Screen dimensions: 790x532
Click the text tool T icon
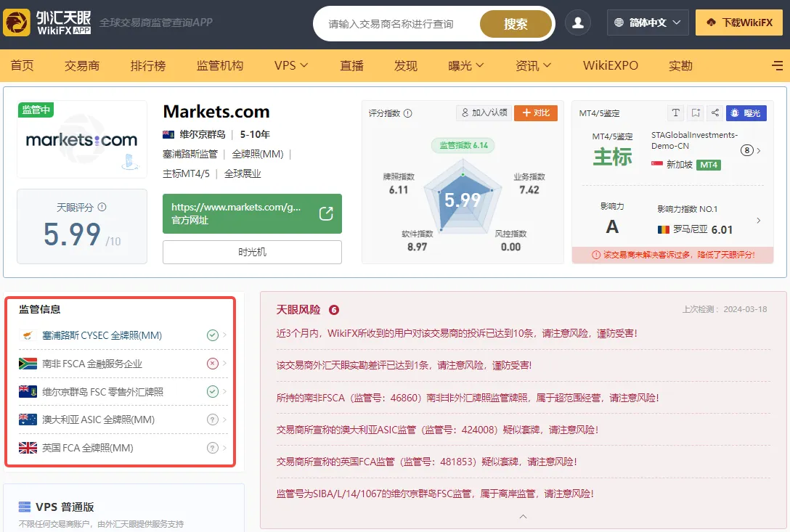coord(675,112)
